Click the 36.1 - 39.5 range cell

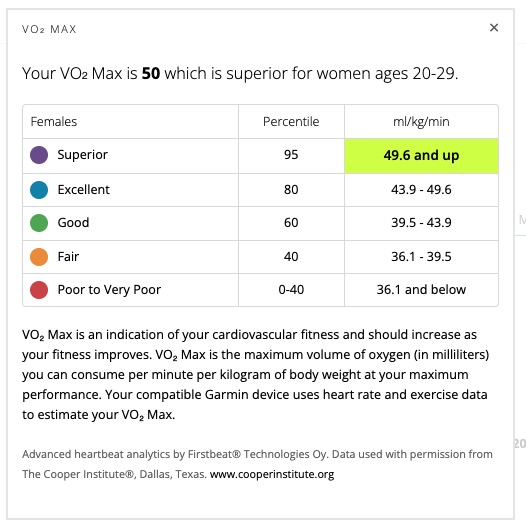click(421, 257)
